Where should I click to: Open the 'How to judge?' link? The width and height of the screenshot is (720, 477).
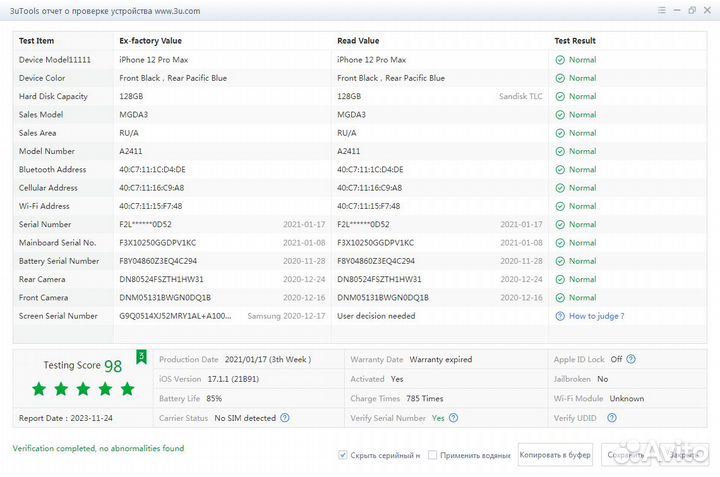click(x=596, y=316)
